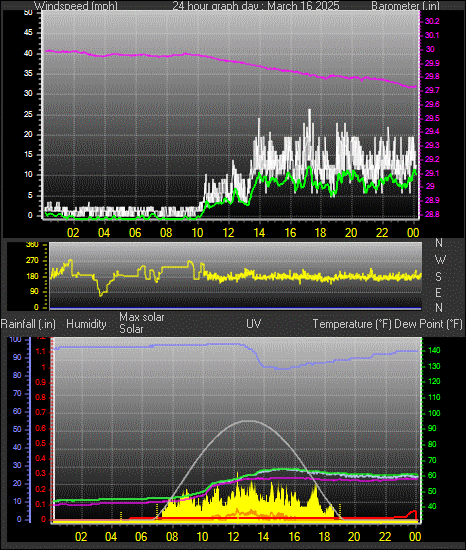Screen dimensions: 466x550
Task: Click the 45 windspeed scale value
Action: [x=28, y=33]
